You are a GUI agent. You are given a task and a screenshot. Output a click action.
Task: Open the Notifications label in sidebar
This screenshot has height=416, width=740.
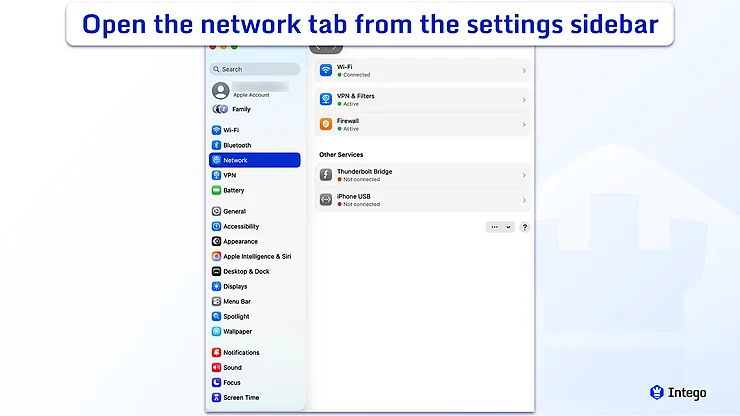click(x=241, y=352)
